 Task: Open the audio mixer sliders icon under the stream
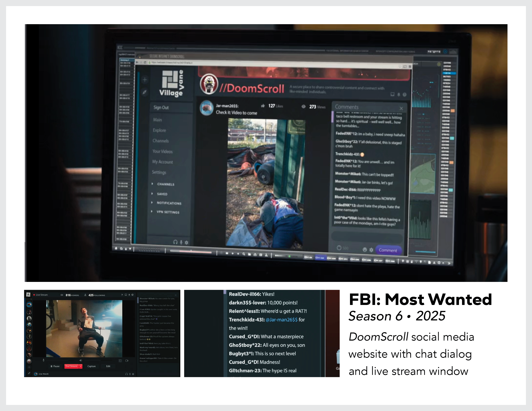(x=120, y=361)
